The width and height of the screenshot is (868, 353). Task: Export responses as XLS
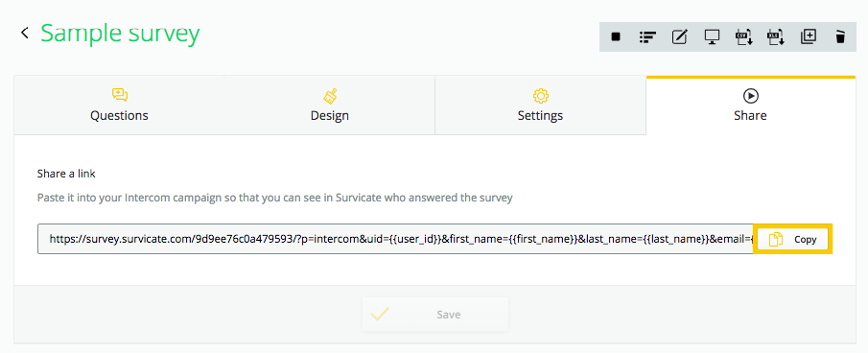tap(776, 37)
